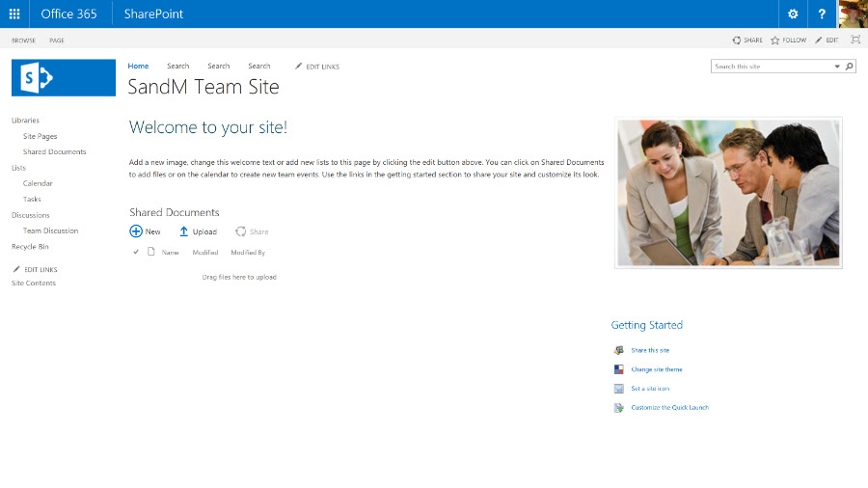The height and width of the screenshot is (488, 868).
Task: Click the document type column icon
Action: coord(151,252)
